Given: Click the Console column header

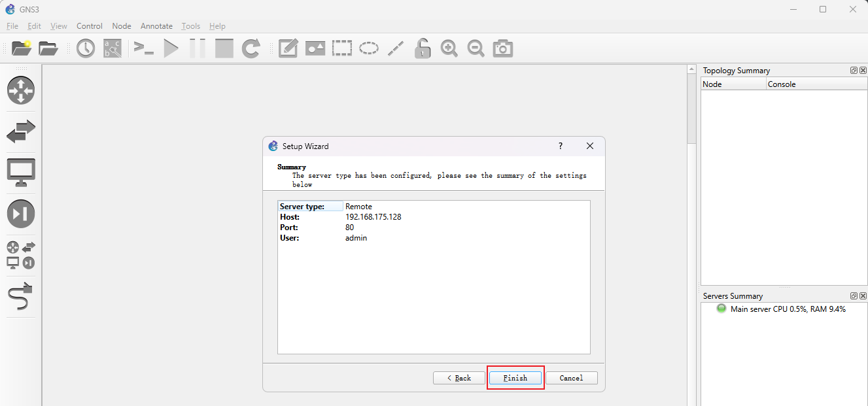Looking at the screenshot, I should 782,84.
